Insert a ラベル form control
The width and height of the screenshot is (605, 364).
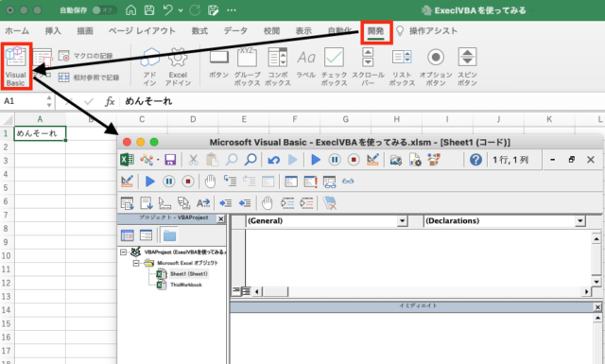(x=305, y=63)
